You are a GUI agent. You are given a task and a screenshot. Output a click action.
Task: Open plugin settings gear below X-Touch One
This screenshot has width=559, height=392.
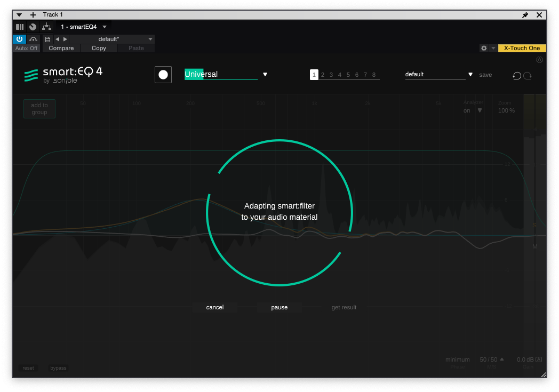coord(539,60)
